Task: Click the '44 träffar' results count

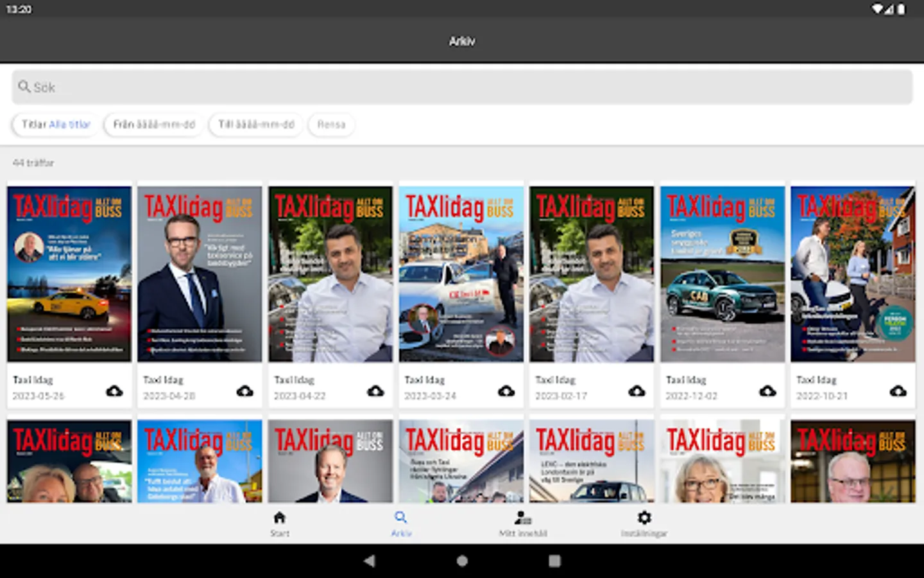Action: (x=33, y=163)
